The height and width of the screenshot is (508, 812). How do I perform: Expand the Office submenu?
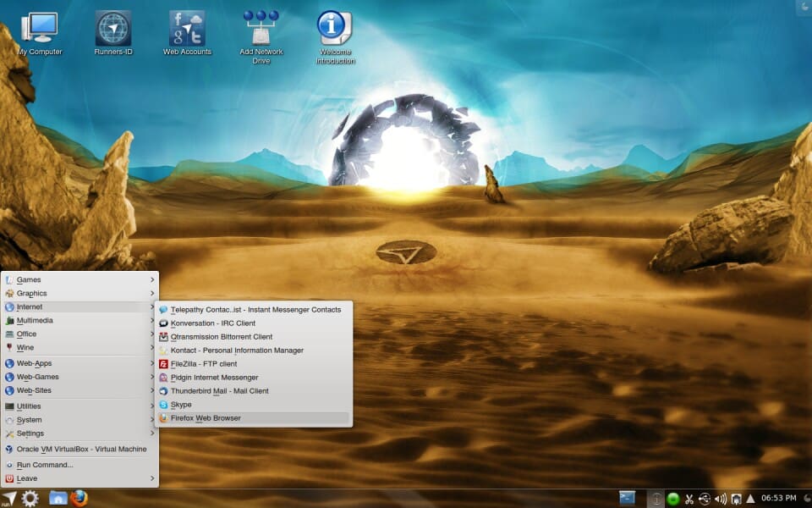click(x=80, y=334)
